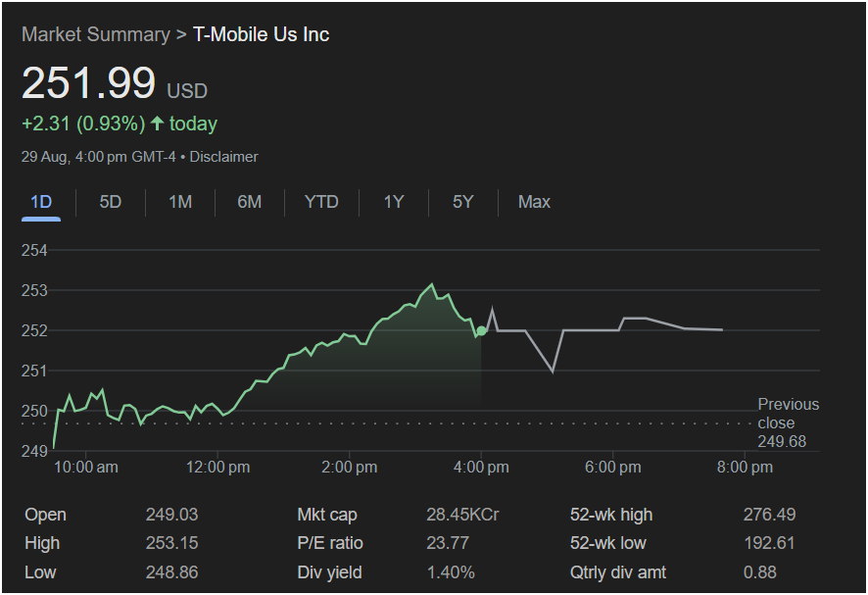Click the T-Mobile Us Inc title
This screenshot has height=595, width=868.
point(261,34)
